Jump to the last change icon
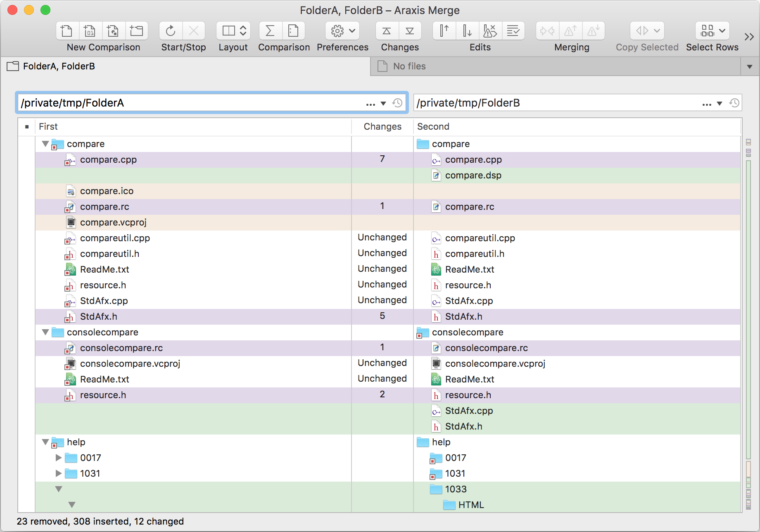The height and width of the screenshot is (532, 760). click(409, 31)
